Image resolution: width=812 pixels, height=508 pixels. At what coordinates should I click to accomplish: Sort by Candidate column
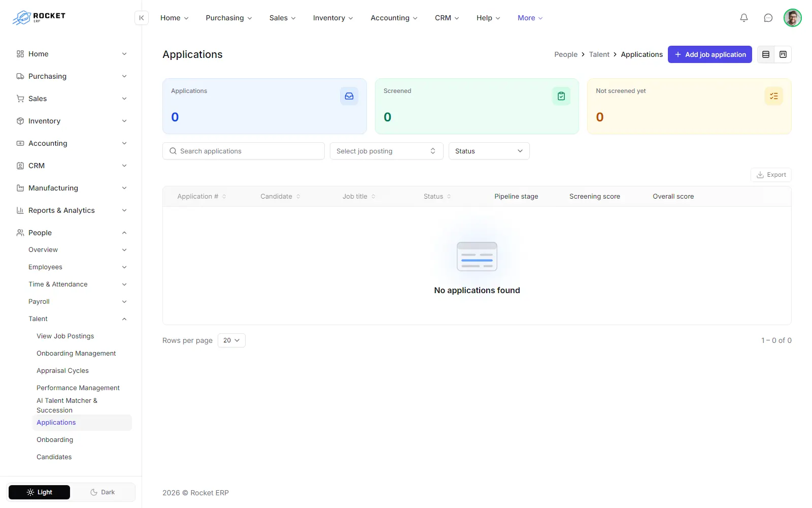pyautogui.click(x=280, y=197)
